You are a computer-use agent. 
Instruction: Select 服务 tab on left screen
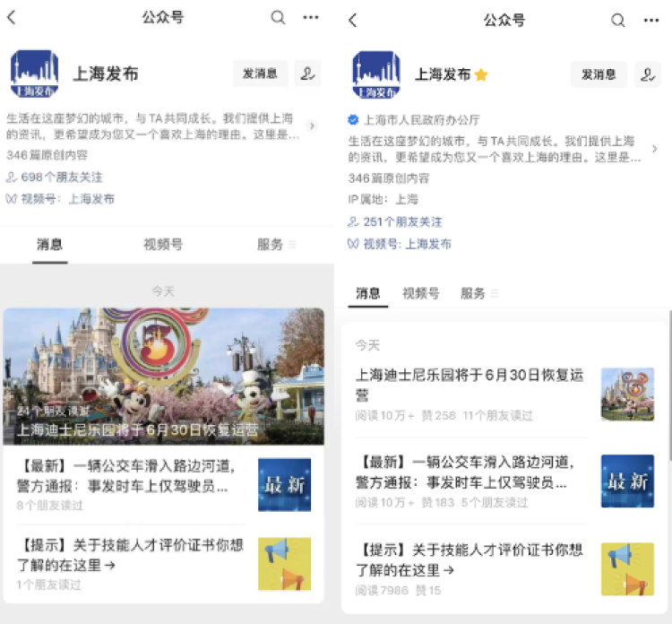(270, 245)
